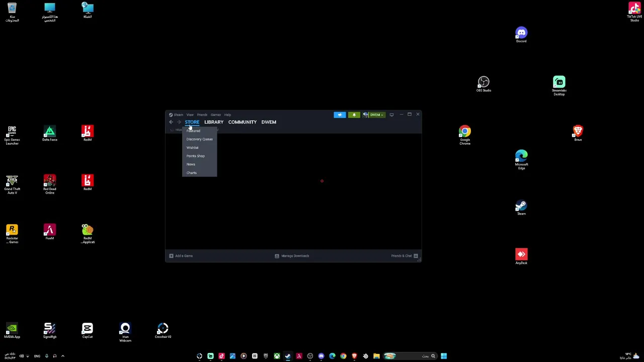Open the Steam menu in title bar
The width and height of the screenshot is (644, 362).
click(177, 115)
